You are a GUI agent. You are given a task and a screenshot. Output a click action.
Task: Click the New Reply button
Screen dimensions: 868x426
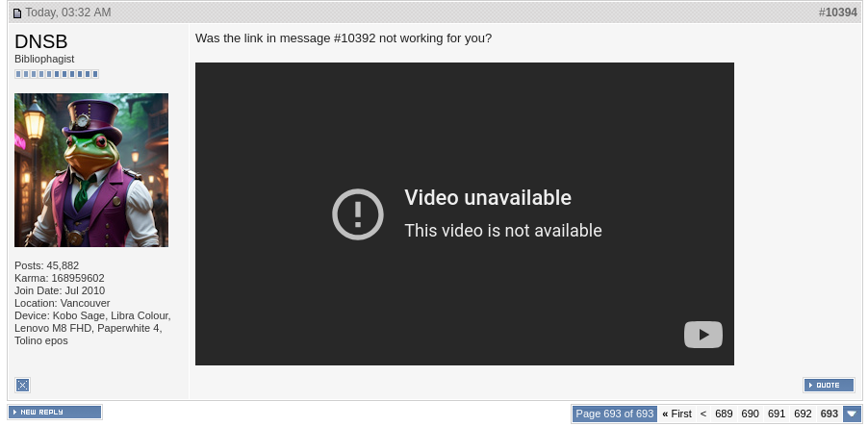55,413
